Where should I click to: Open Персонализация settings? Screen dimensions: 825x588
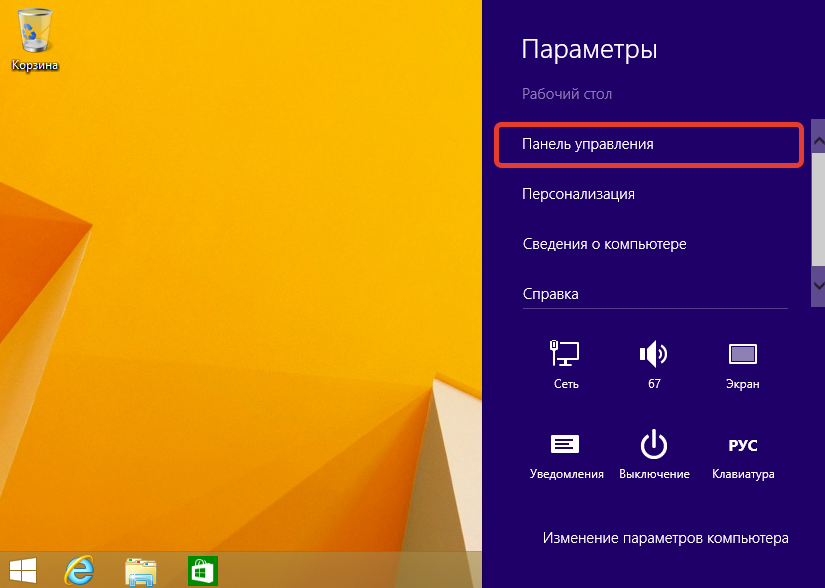pos(578,194)
